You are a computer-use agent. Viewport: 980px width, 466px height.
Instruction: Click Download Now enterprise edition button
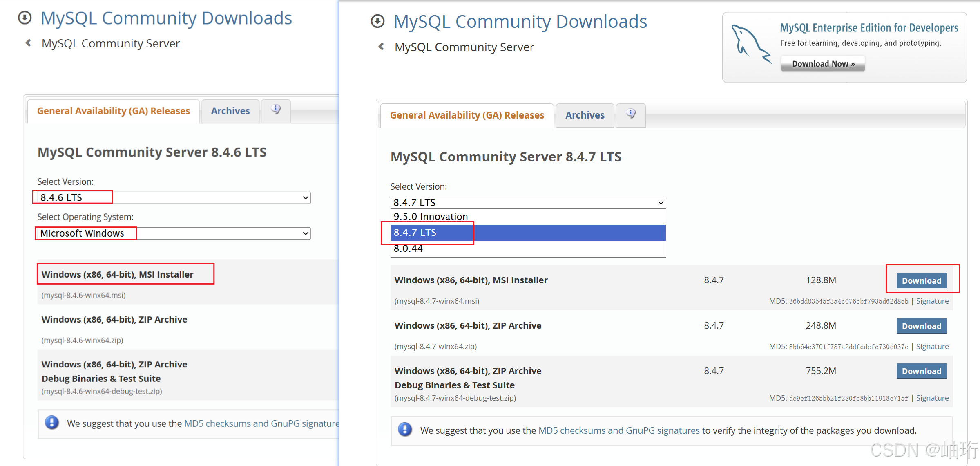[822, 64]
